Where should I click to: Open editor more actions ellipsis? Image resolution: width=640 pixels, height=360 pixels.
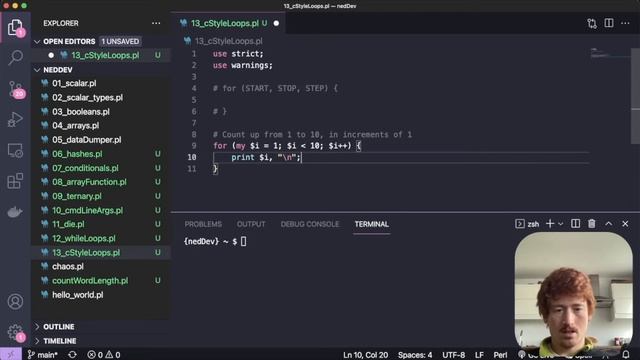(x=625, y=23)
